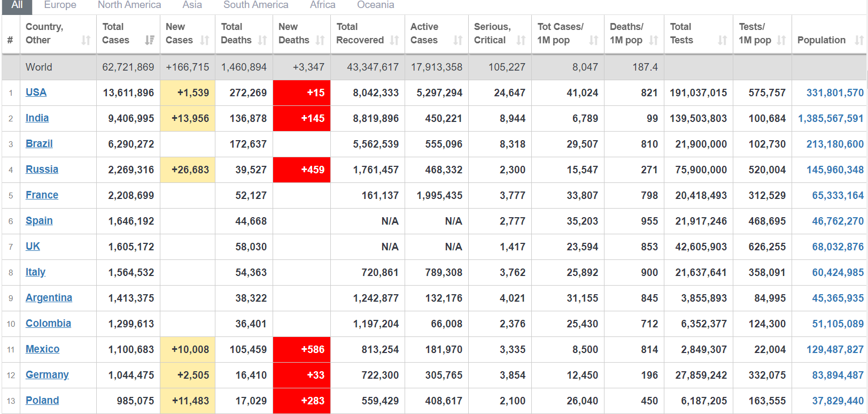Select India new cases +13,956 cell
The image size is (868, 414).
click(188, 118)
